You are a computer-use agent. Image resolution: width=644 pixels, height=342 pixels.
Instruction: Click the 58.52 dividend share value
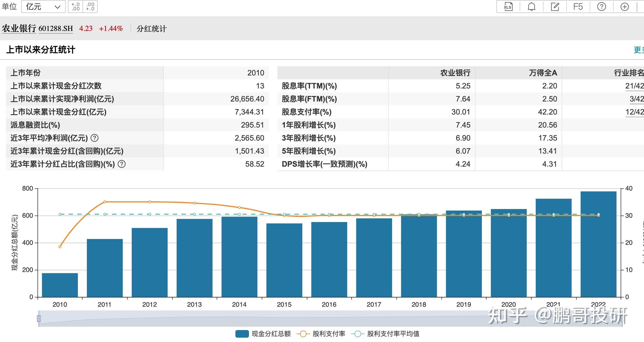(254, 164)
